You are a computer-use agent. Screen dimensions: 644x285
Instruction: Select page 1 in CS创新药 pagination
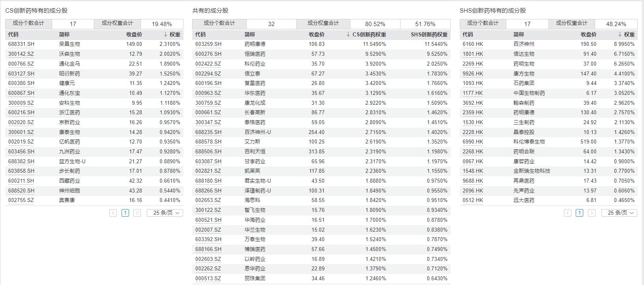click(125, 213)
